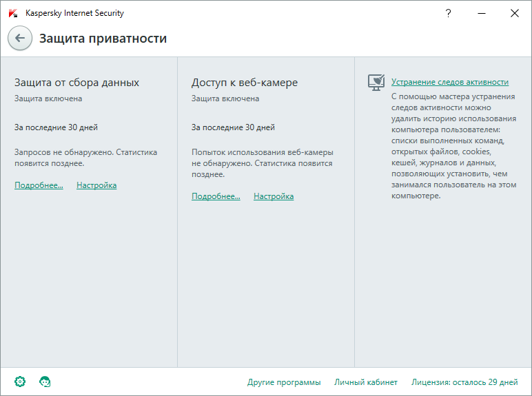This screenshot has width=532, height=396.
Task: Open Настройка under Защита от сбора данных
Action: click(x=96, y=185)
